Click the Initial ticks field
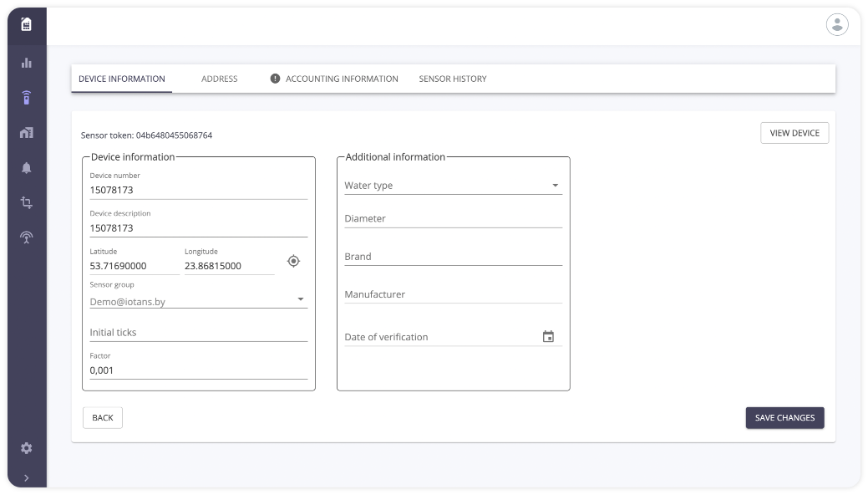The height and width of the screenshot is (495, 868). [x=198, y=333]
